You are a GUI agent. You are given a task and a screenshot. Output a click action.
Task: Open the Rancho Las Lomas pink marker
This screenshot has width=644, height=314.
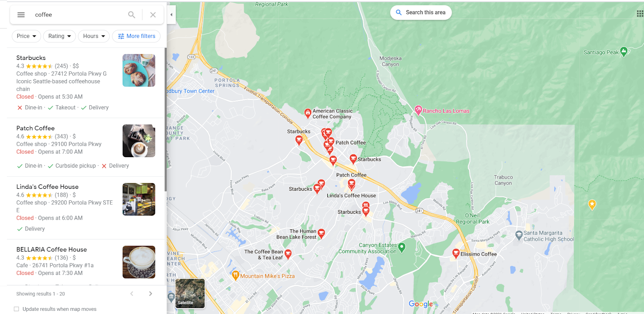click(418, 110)
